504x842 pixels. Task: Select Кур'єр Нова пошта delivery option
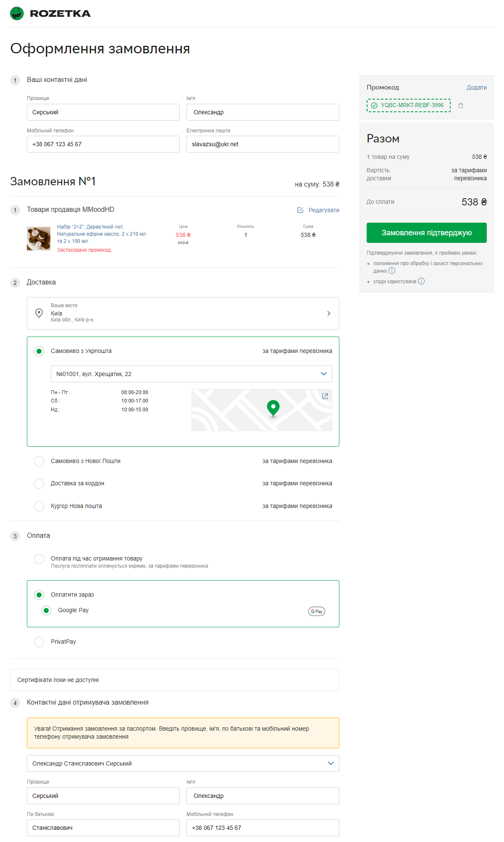pos(39,506)
